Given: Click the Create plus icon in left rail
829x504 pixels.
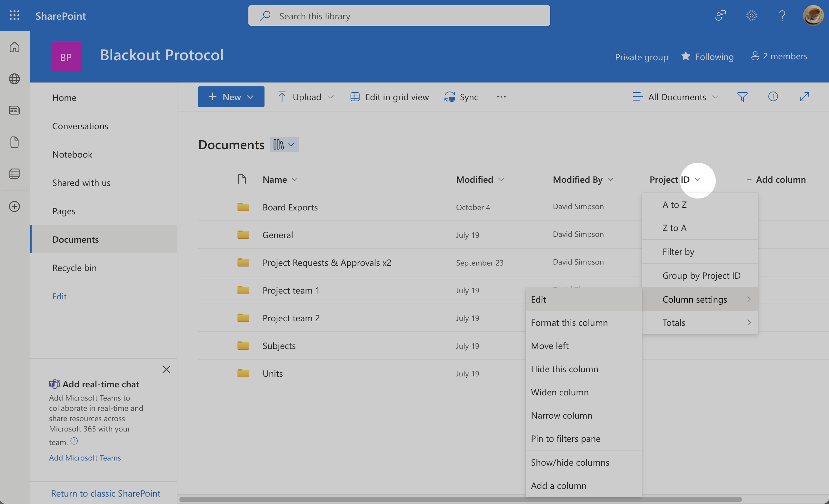Looking at the screenshot, I should [x=15, y=207].
